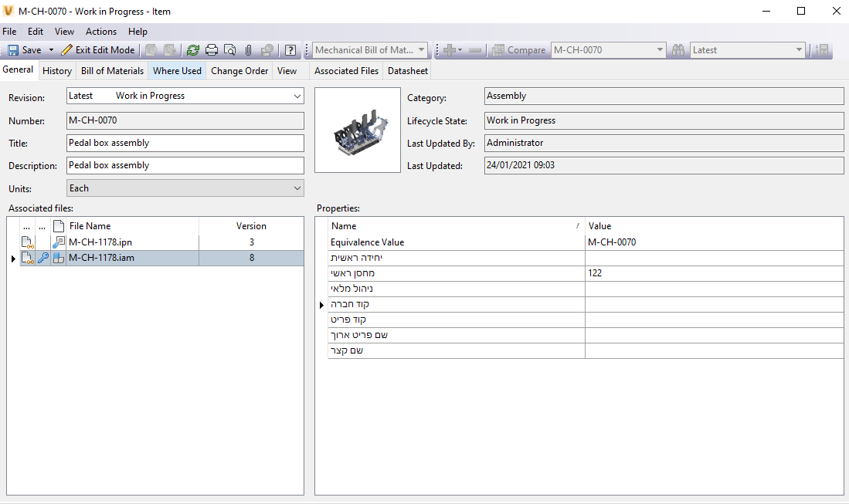Open the Actions menu
849x504 pixels.
tap(101, 32)
